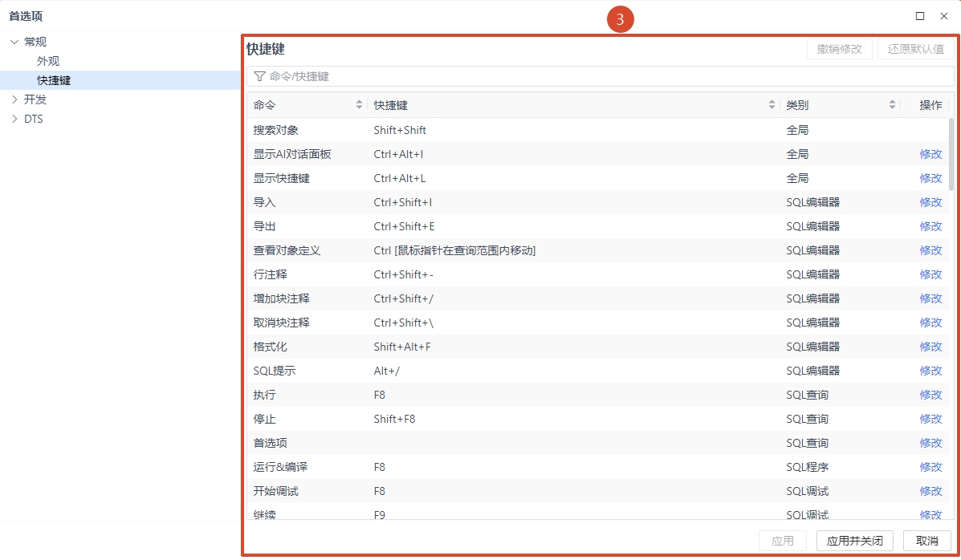961x560 pixels.
Task: Click 修改 for 显示快捷键
Action: pyautogui.click(x=930, y=178)
